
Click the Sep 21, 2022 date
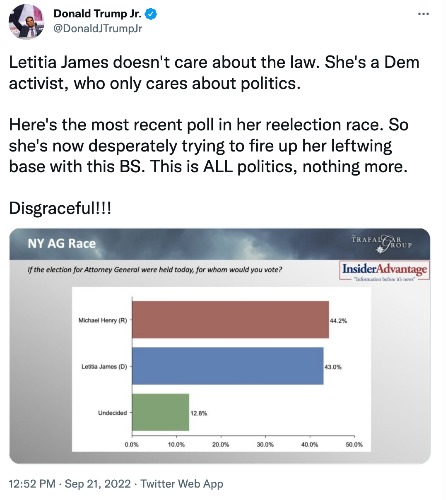98,483
